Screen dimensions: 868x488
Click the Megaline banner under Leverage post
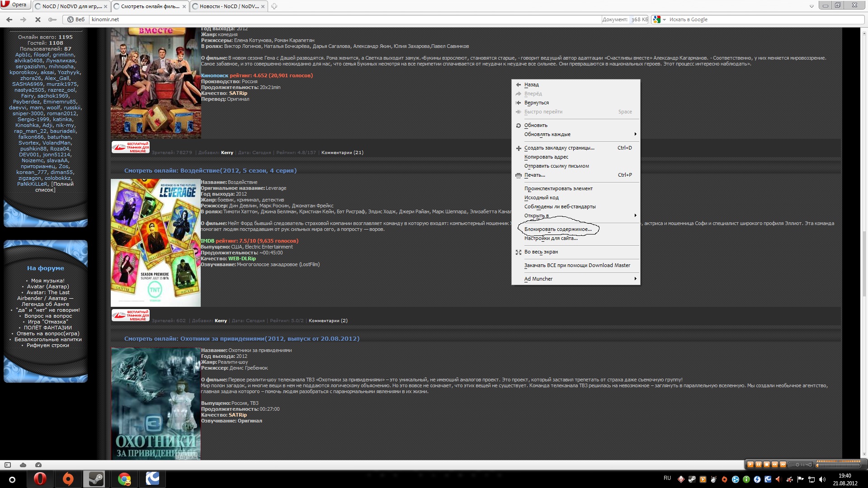[131, 315]
